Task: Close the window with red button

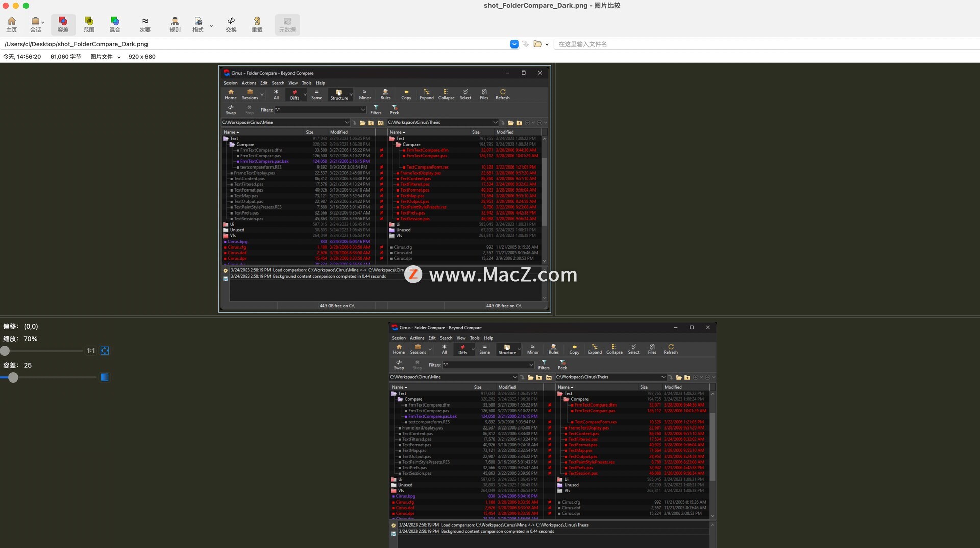Action: (x=6, y=6)
